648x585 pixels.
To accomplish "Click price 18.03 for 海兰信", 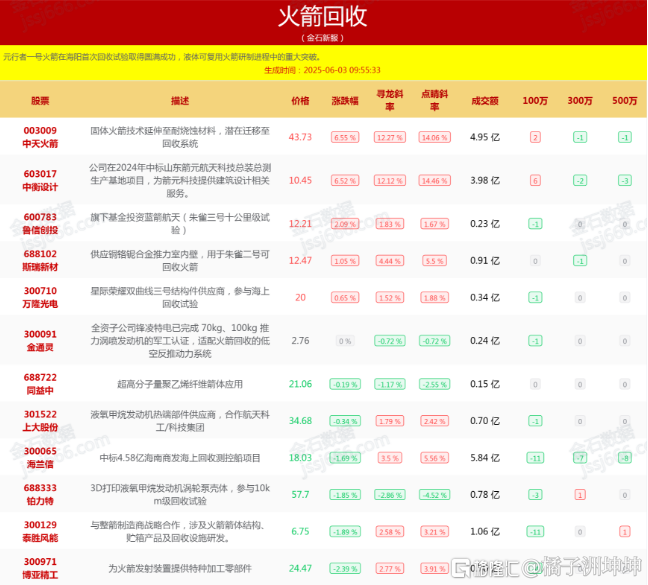I will pyautogui.click(x=300, y=458).
